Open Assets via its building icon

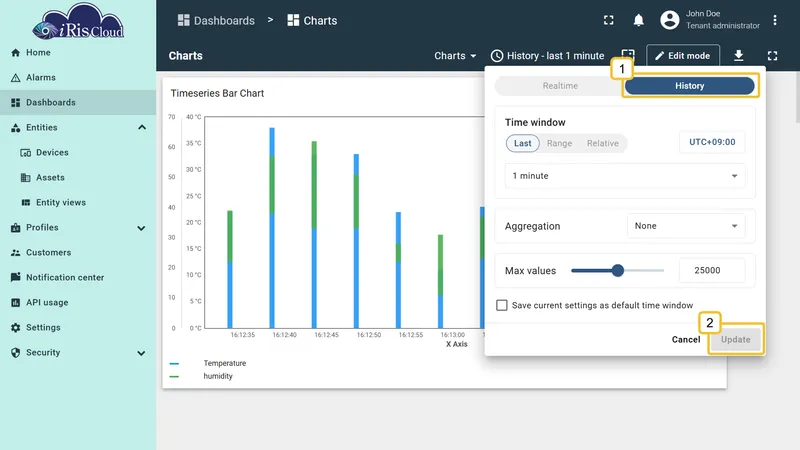coord(26,178)
